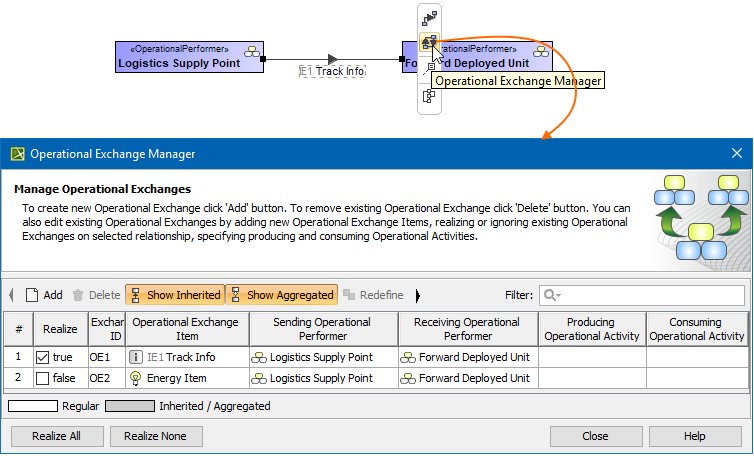Click the Producing Operational Activity column header

[592, 329]
